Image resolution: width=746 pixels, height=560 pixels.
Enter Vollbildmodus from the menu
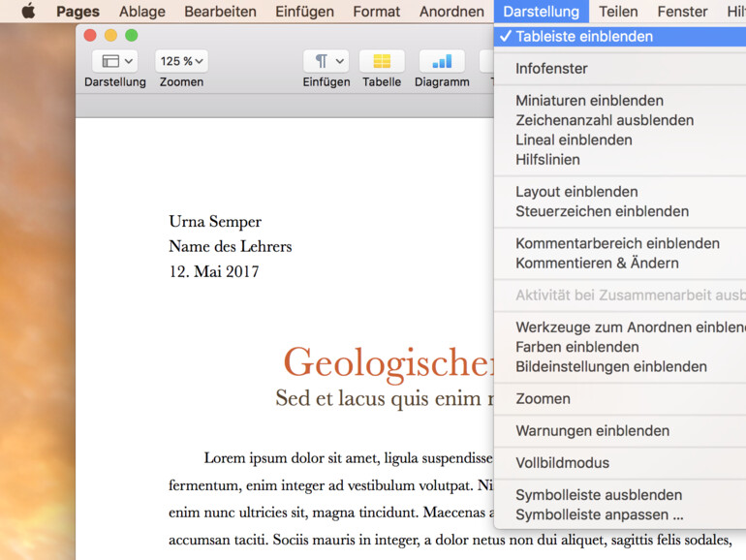tap(620, 463)
